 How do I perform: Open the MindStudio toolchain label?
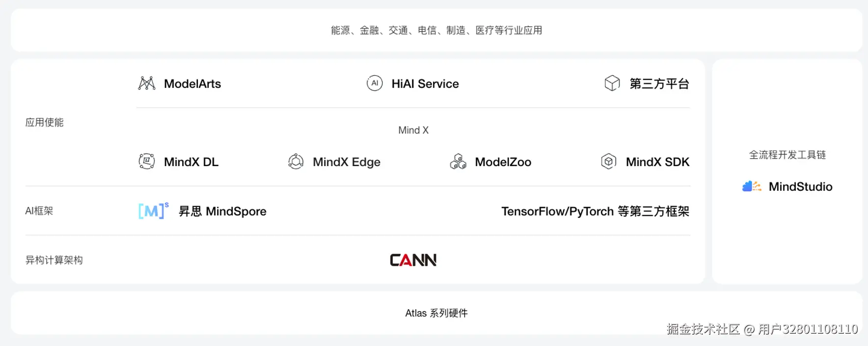(x=800, y=187)
